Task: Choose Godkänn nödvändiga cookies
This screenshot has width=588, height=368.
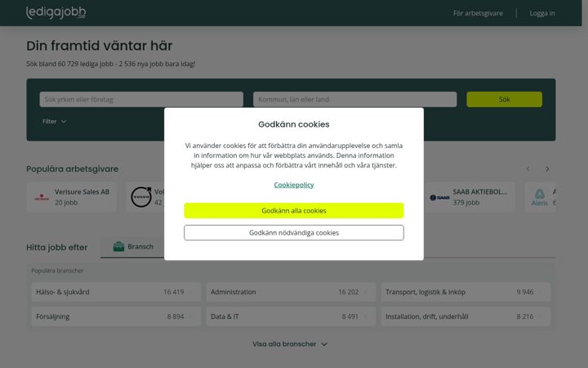Action: click(294, 233)
